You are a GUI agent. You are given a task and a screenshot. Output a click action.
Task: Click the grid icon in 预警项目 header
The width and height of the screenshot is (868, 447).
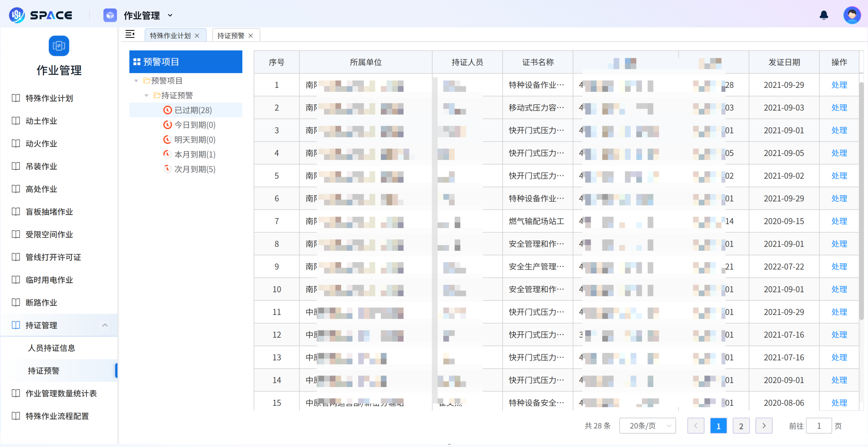pyautogui.click(x=136, y=62)
